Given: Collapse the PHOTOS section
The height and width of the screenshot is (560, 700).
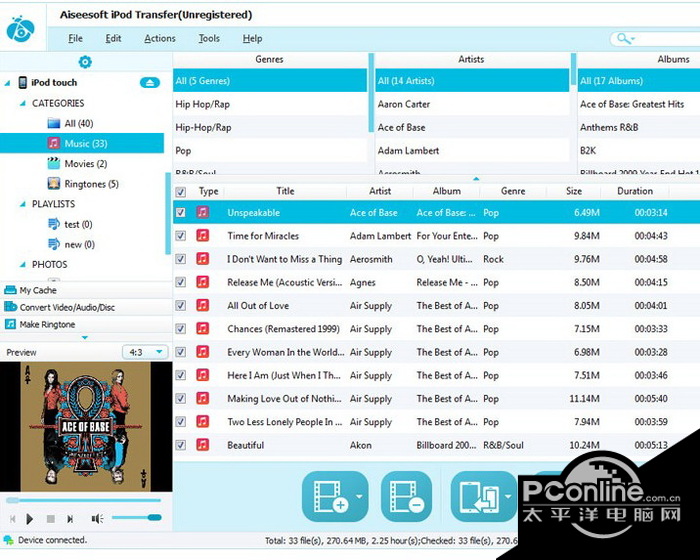Looking at the screenshot, I should [22, 265].
